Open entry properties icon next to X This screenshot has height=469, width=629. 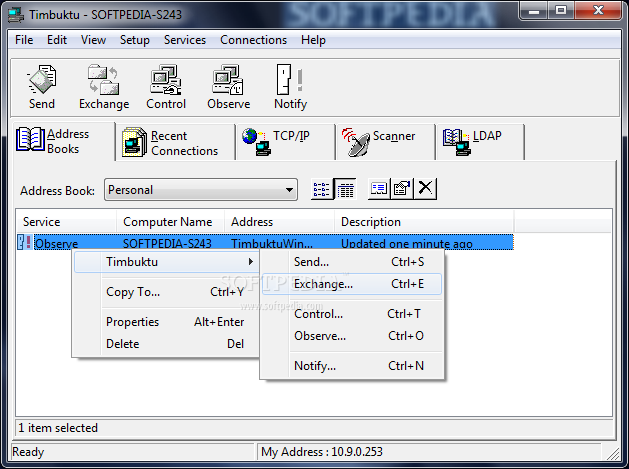[x=402, y=188]
